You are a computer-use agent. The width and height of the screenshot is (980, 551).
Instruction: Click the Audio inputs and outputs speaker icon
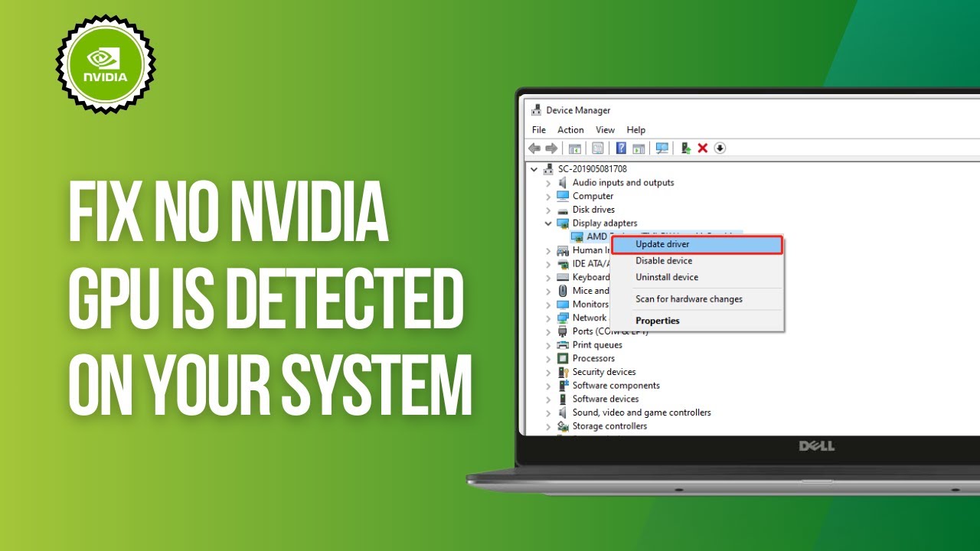[x=563, y=183]
